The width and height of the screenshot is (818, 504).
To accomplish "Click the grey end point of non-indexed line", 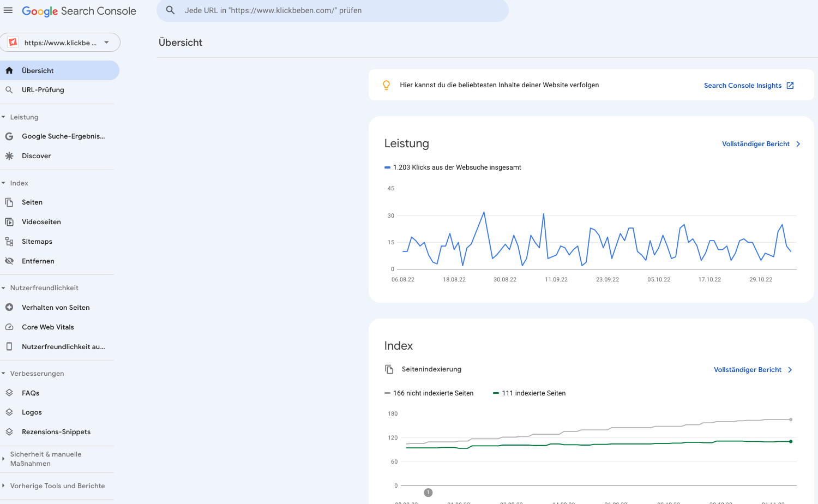I will (x=791, y=419).
